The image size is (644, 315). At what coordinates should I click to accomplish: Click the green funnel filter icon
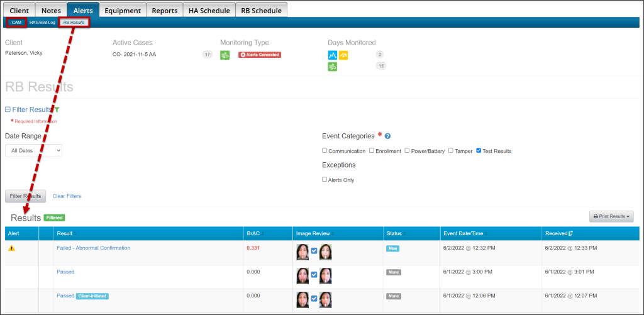coord(57,109)
